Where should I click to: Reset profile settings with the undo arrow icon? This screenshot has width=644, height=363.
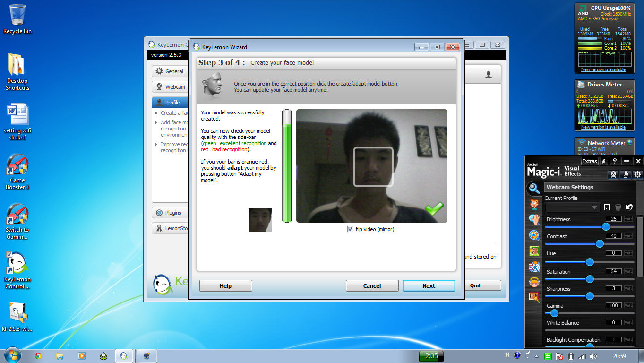pyautogui.click(x=628, y=207)
